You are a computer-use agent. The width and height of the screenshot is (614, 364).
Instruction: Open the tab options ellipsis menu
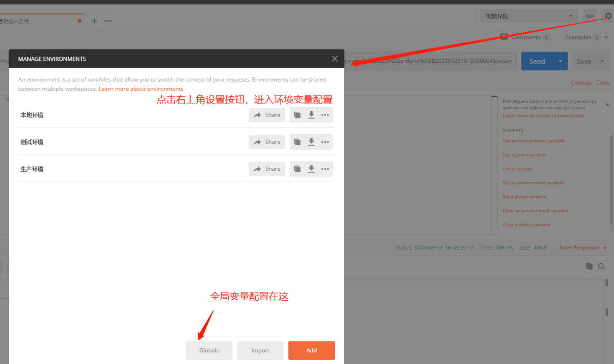(x=108, y=21)
